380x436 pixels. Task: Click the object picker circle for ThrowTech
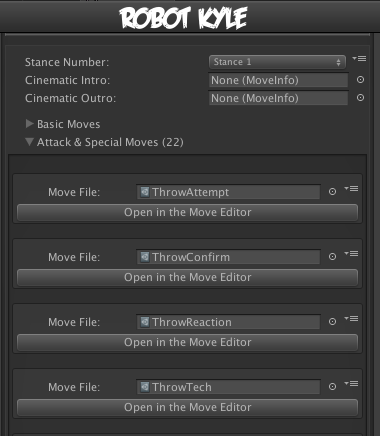click(x=332, y=387)
